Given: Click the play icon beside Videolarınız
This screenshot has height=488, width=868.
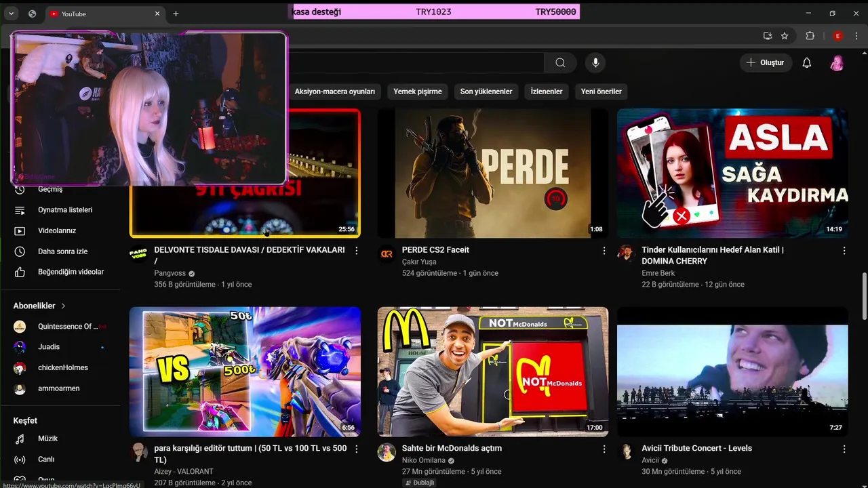Looking at the screenshot, I should coord(20,230).
